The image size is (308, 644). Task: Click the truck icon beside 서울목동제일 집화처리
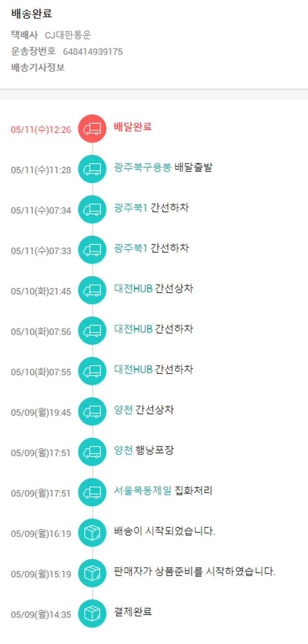pos(92,492)
